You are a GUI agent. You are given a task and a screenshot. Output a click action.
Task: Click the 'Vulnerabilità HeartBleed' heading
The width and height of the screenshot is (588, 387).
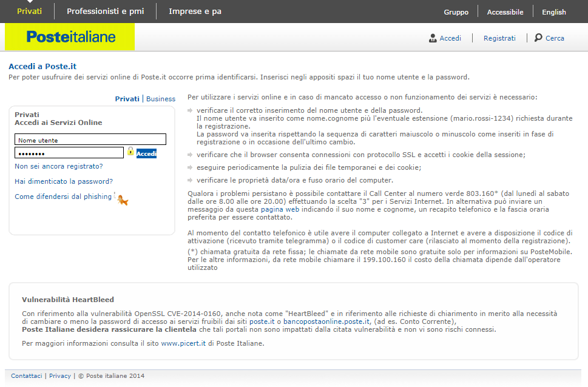point(68,300)
